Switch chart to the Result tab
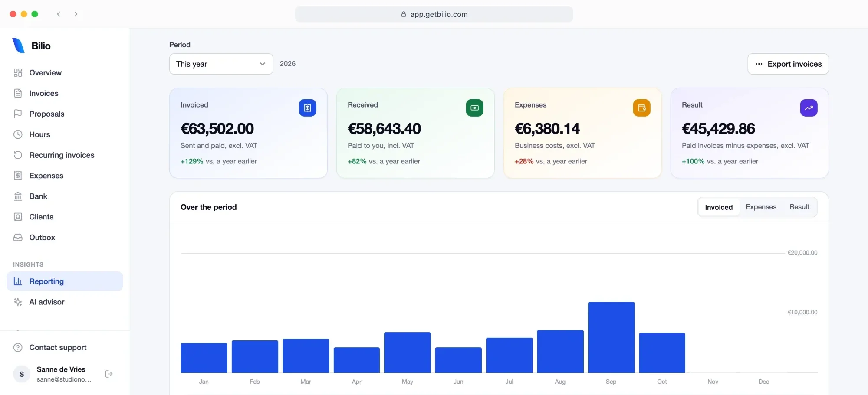This screenshot has height=395, width=868. point(799,207)
